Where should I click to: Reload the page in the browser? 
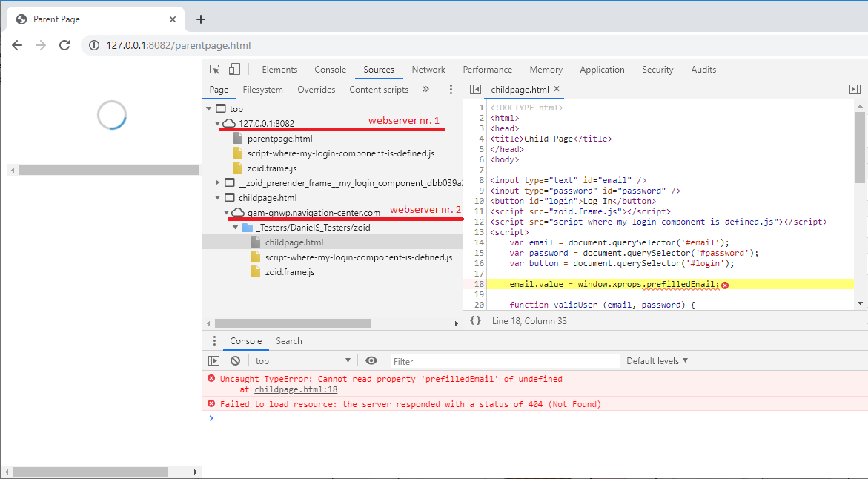point(64,45)
